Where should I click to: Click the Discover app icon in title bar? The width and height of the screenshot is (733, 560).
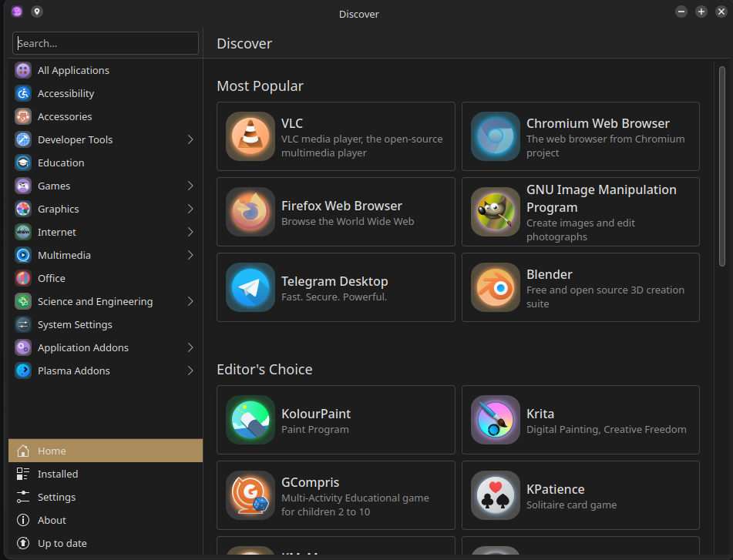point(17,12)
